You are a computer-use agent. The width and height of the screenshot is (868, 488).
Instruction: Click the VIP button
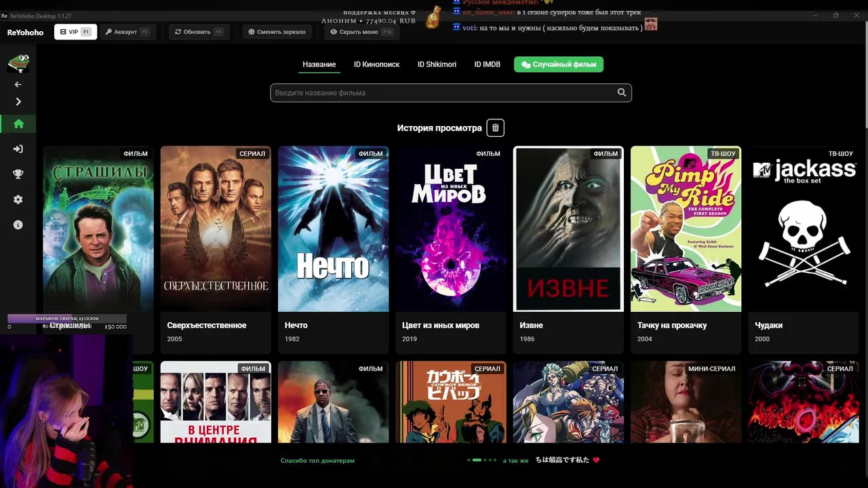click(x=75, y=32)
